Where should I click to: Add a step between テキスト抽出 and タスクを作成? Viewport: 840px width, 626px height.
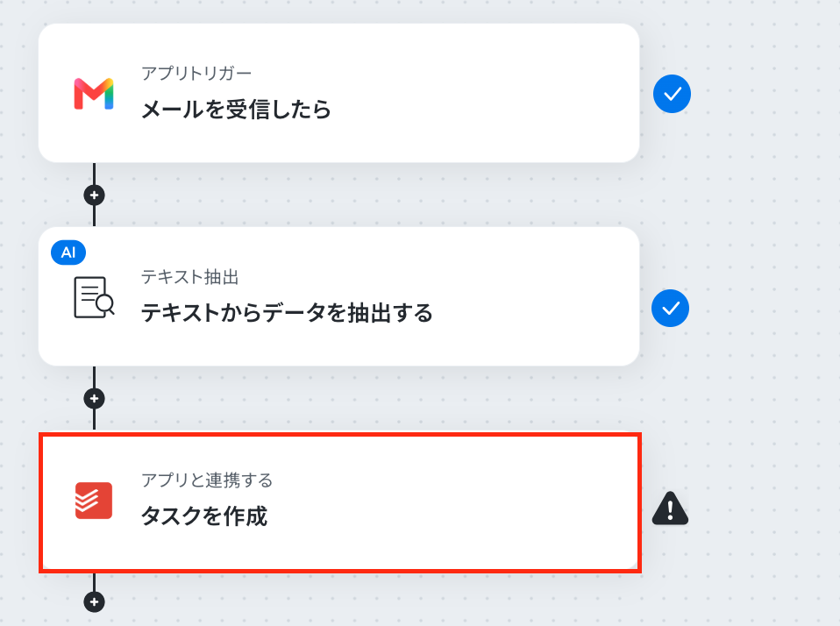point(95,398)
